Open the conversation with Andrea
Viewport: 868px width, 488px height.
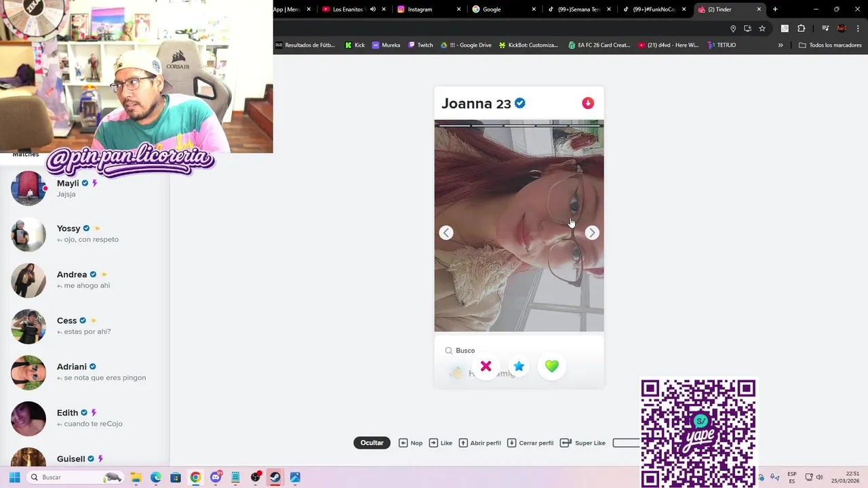(85, 280)
